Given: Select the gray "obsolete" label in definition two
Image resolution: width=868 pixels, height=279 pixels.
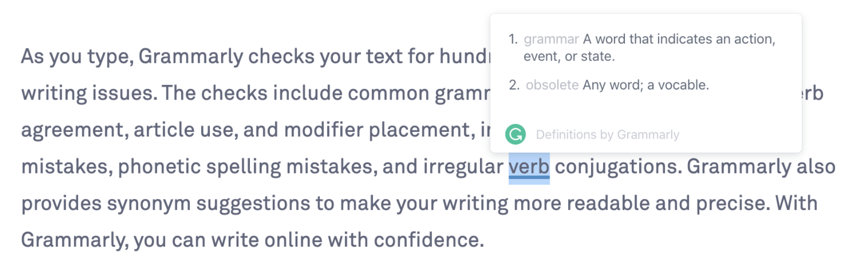Looking at the screenshot, I should coord(552,85).
